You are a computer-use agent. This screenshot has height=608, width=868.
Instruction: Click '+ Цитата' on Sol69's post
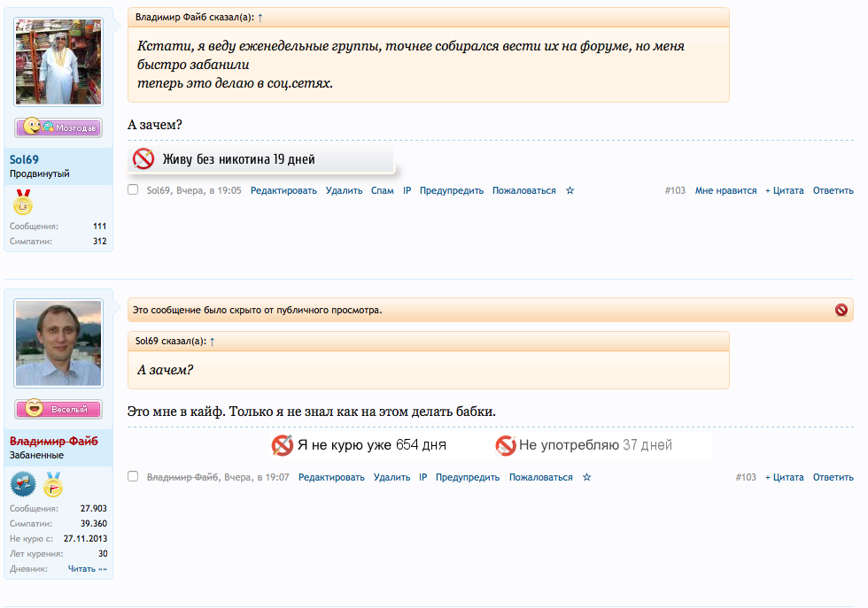click(784, 190)
